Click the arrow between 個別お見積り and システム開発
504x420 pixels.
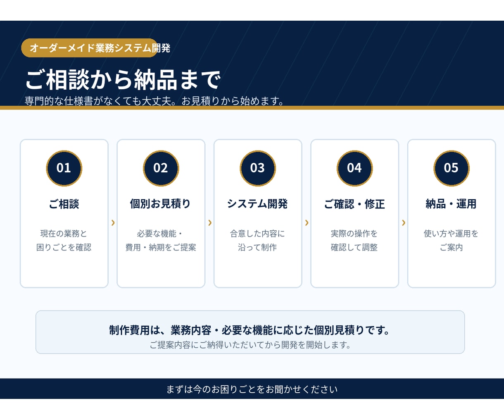tap(210, 223)
